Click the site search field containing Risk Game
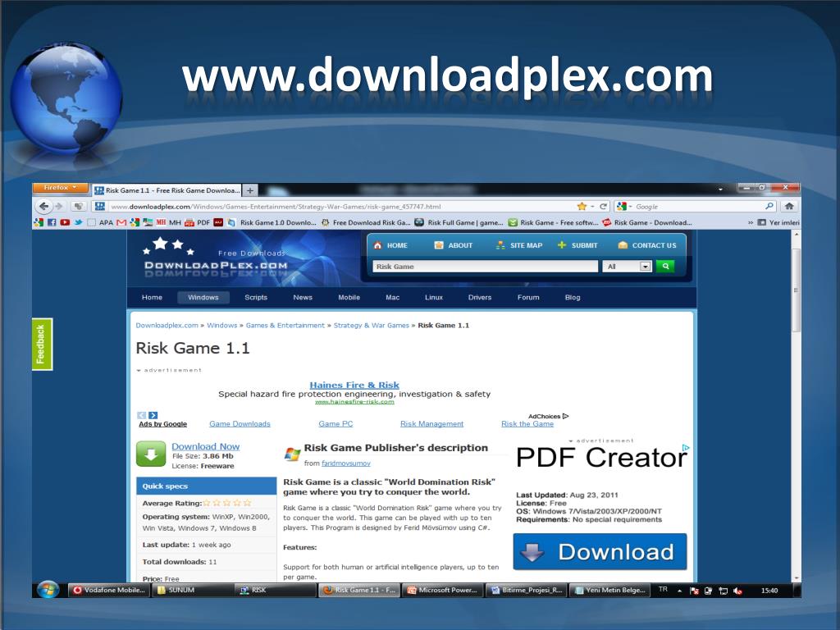Screen dimensions: 840x630 [x=485, y=267]
